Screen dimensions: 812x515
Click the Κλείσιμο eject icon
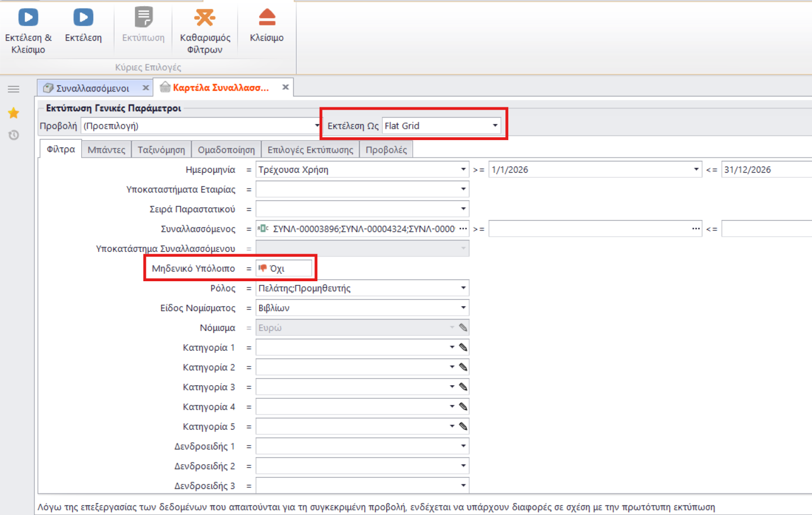267,18
